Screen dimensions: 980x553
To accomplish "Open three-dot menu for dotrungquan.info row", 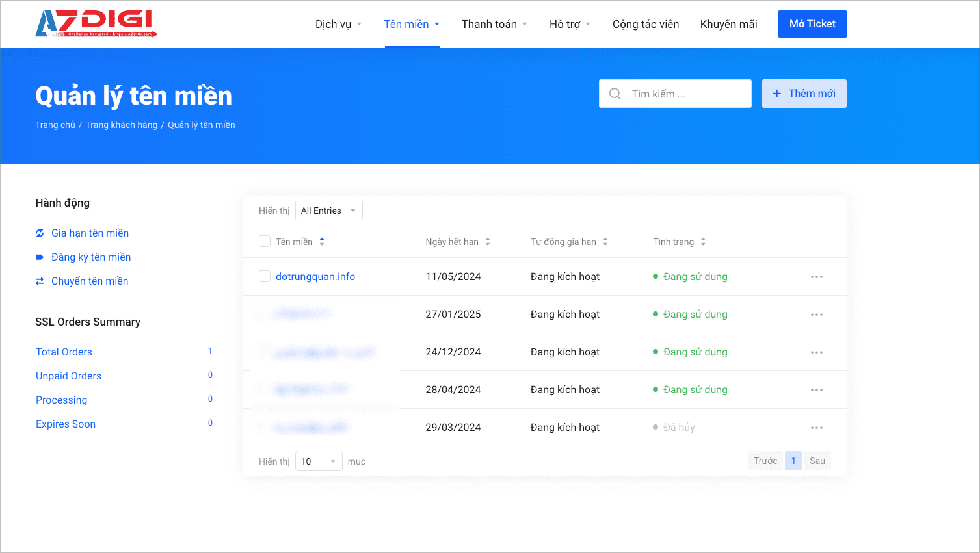I will (816, 277).
